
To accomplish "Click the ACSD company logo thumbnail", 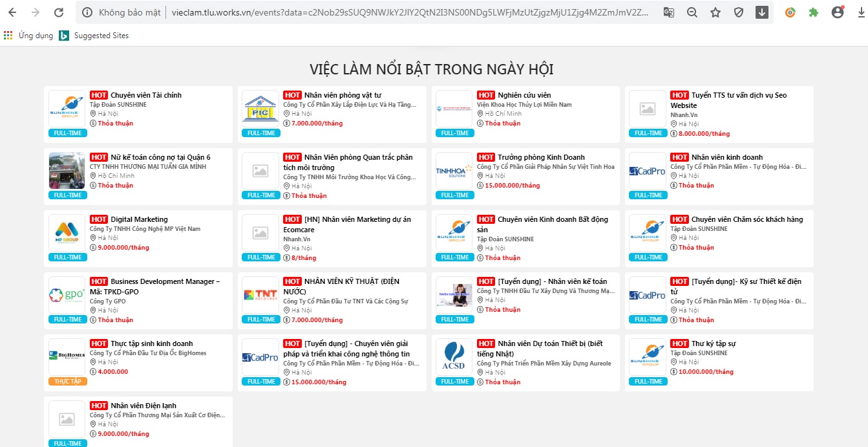I will [x=454, y=357].
